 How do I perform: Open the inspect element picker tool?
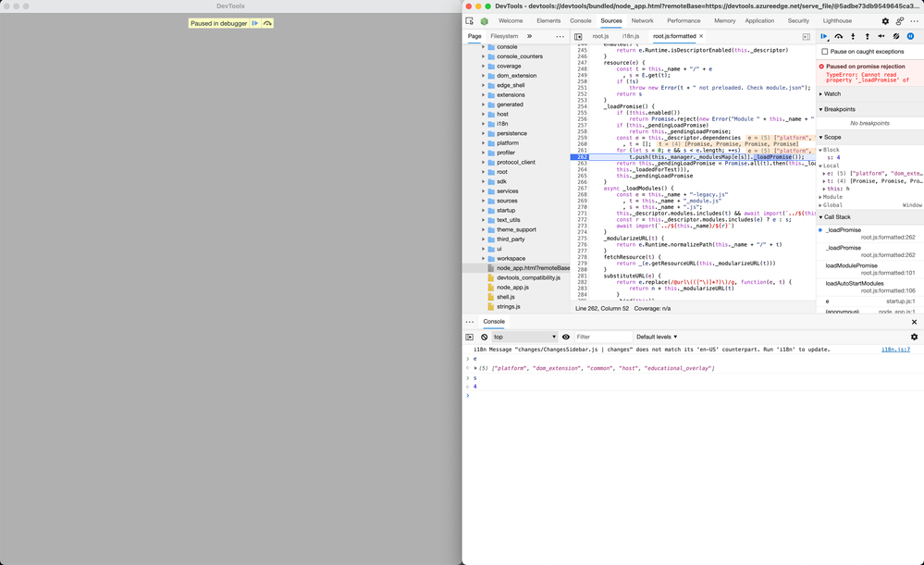(x=470, y=20)
